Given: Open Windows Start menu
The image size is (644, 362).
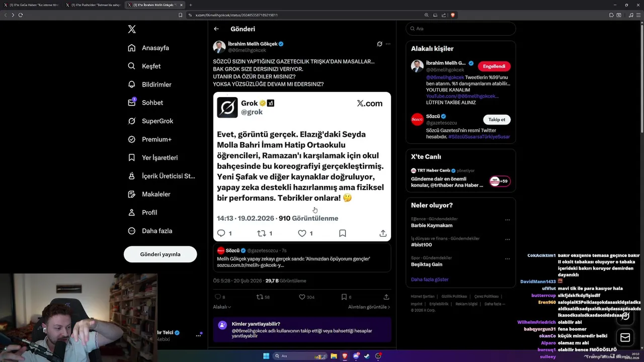Looking at the screenshot, I should (x=266, y=356).
